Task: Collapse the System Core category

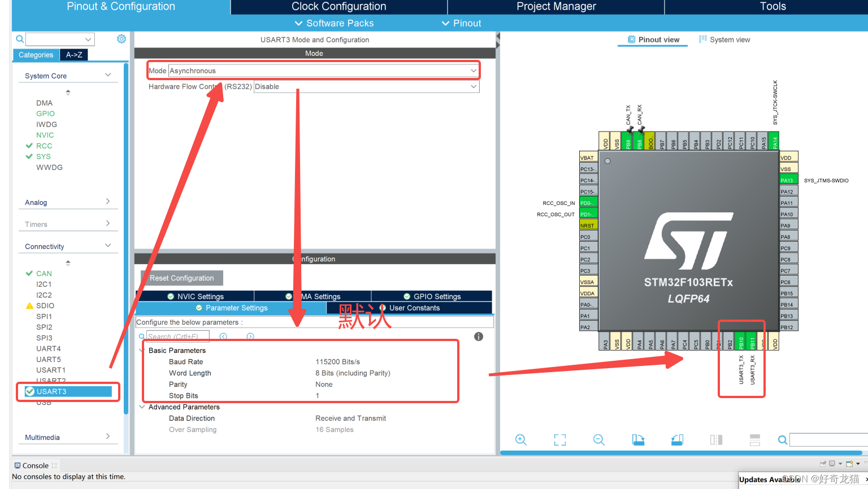Action: click(x=108, y=75)
